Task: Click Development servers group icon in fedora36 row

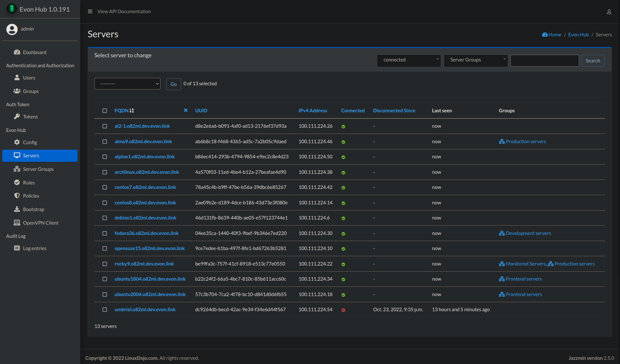Action: [x=502, y=233]
